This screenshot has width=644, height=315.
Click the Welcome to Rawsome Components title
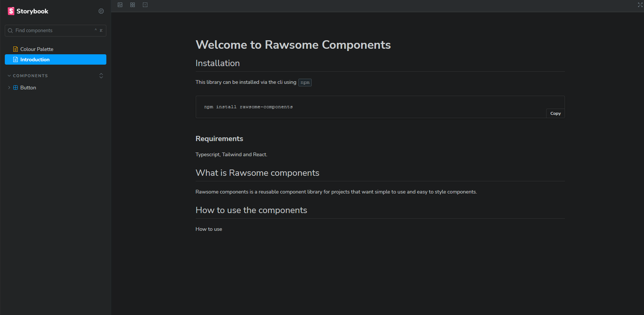coord(293,45)
